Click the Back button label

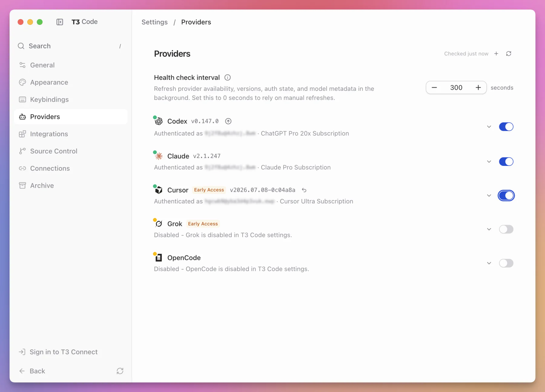point(37,371)
